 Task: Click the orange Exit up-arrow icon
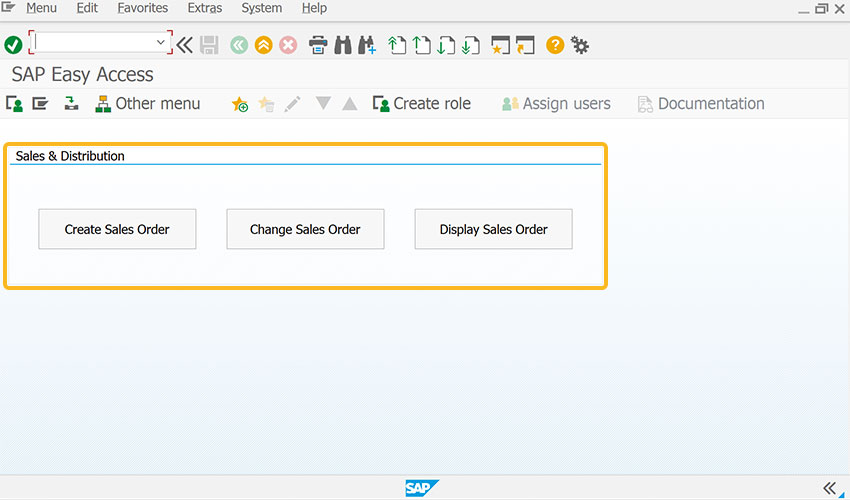(263, 45)
